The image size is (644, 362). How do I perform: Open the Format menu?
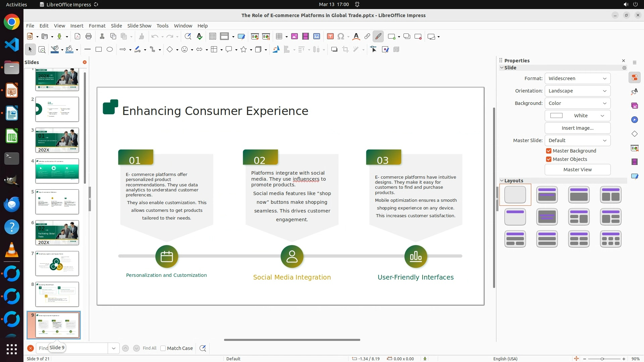click(97, 26)
